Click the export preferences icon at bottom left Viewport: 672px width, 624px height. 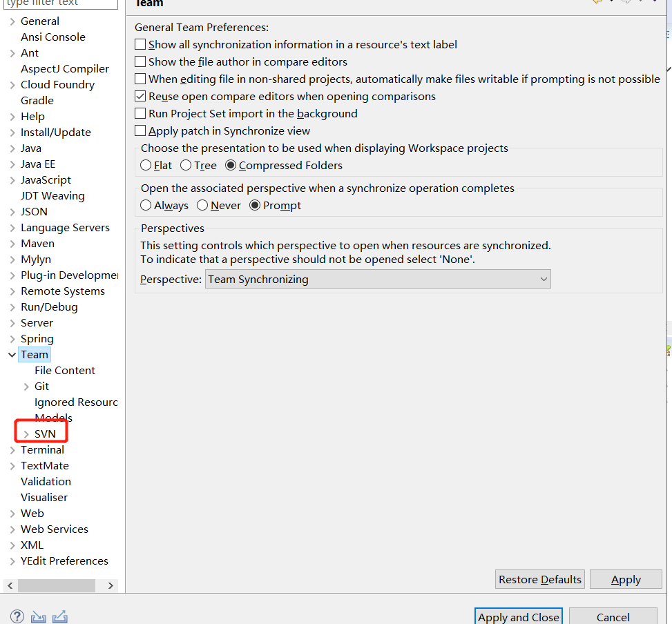59,616
